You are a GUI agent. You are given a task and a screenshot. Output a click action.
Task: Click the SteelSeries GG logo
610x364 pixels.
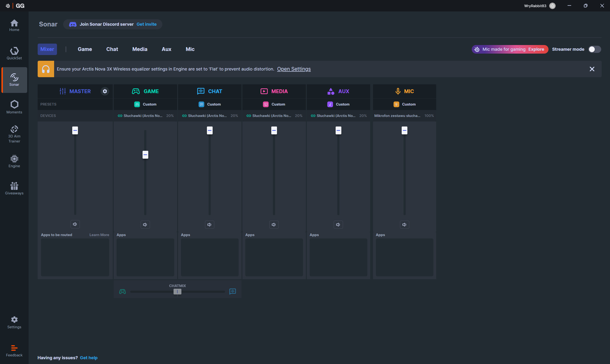point(15,6)
